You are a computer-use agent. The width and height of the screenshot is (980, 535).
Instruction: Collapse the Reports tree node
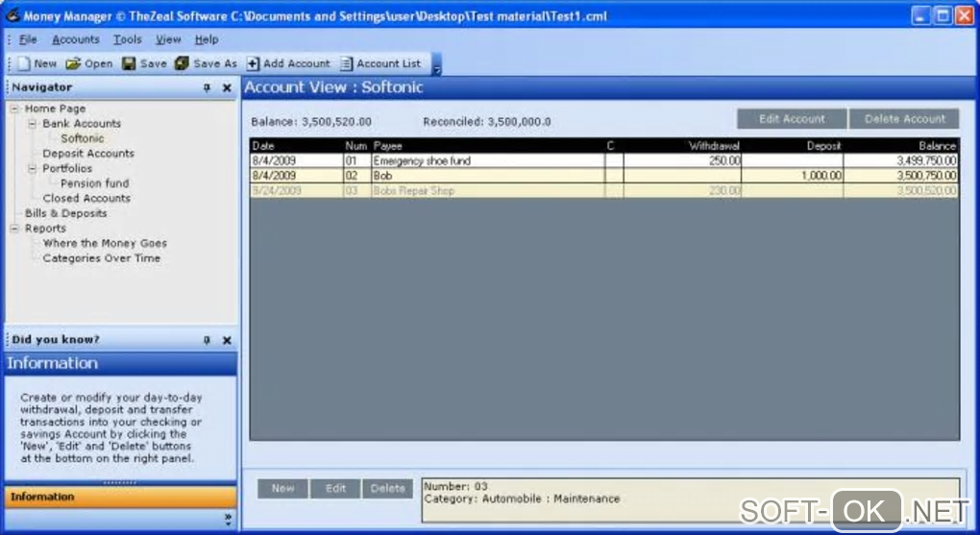coord(14,229)
